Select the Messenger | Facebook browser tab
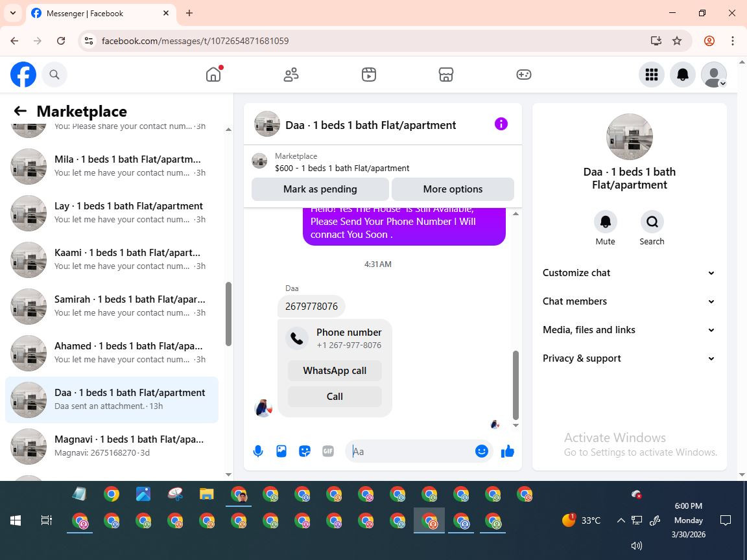 tap(100, 14)
